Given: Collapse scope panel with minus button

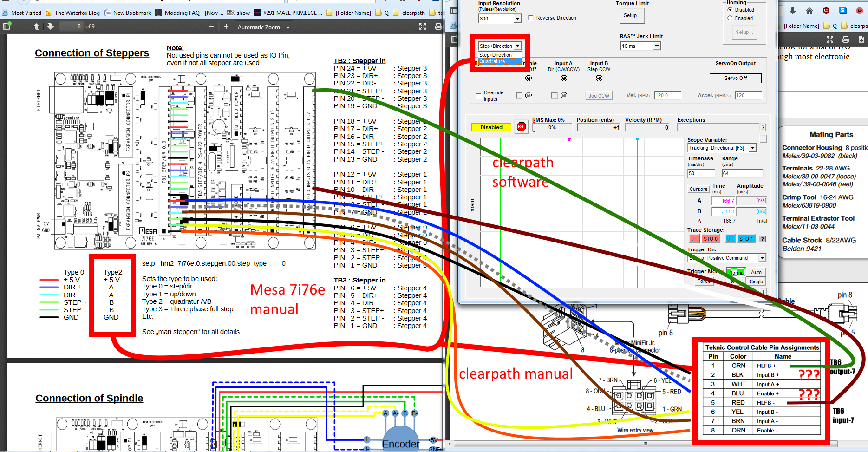Looking at the screenshot, I should tap(764, 139).
